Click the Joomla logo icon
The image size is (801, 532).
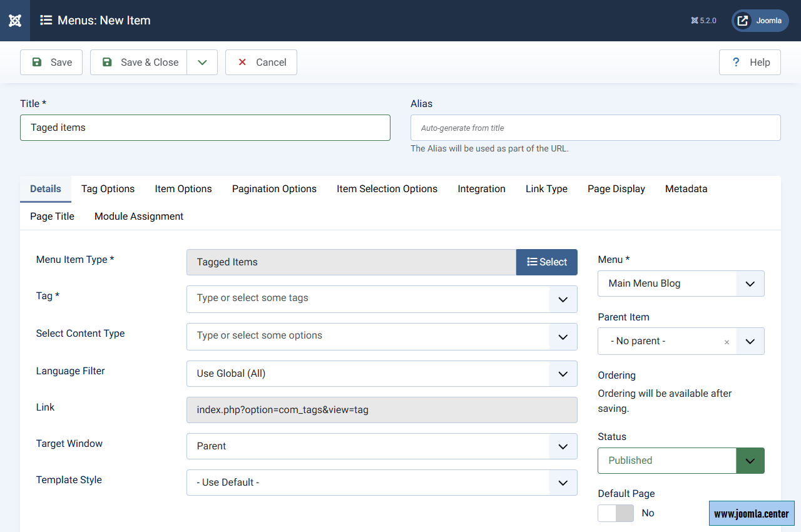coord(15,21)
